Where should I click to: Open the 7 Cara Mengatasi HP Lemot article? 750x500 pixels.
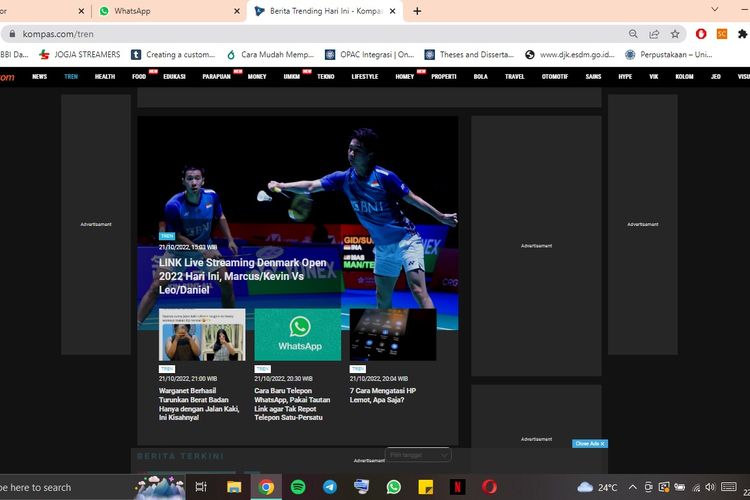[x=382, y=396]
